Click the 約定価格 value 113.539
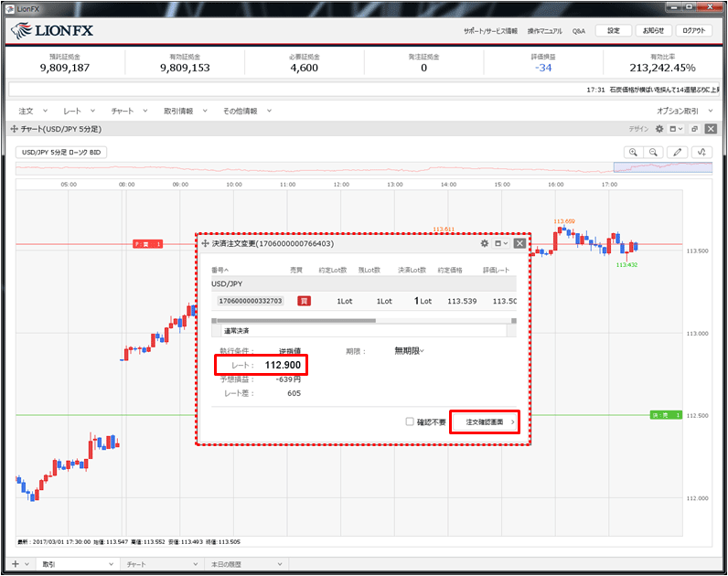 tap(462, 301)
